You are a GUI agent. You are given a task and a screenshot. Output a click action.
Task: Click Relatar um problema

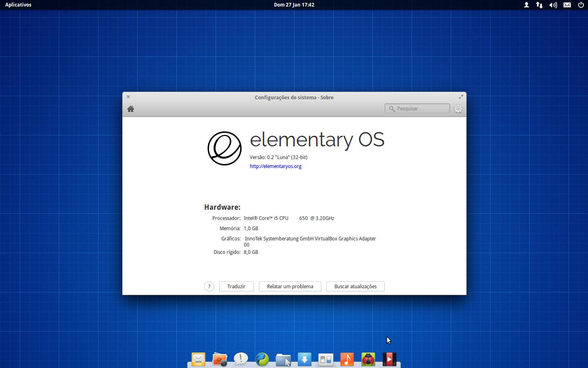pos(290,286)
